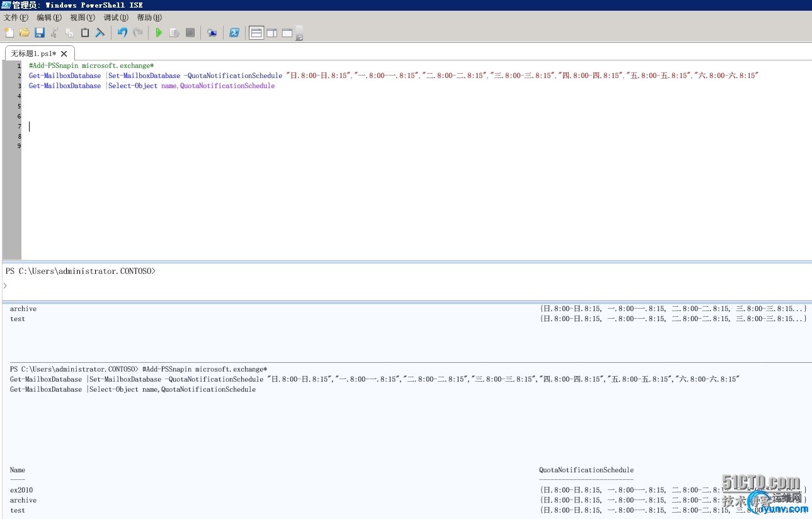Open the 帮助(H) menu
This screenshot has width=812, height=519.
click(149, 18)
